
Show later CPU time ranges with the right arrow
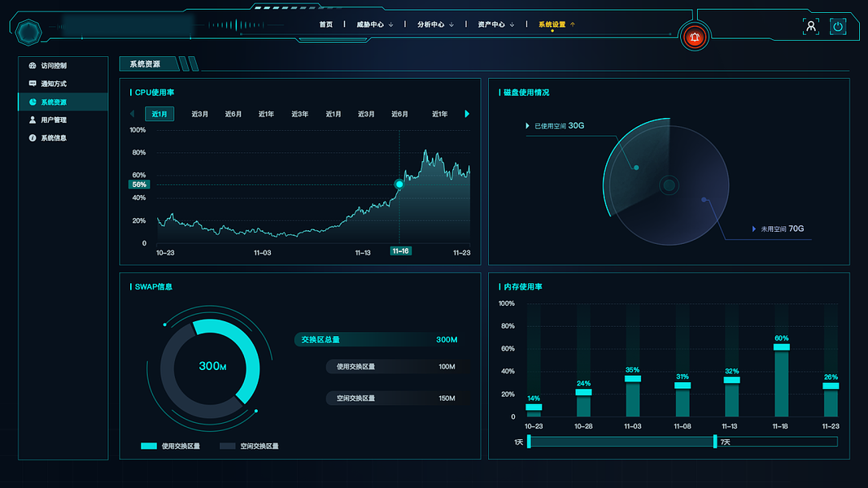(467, 114)
